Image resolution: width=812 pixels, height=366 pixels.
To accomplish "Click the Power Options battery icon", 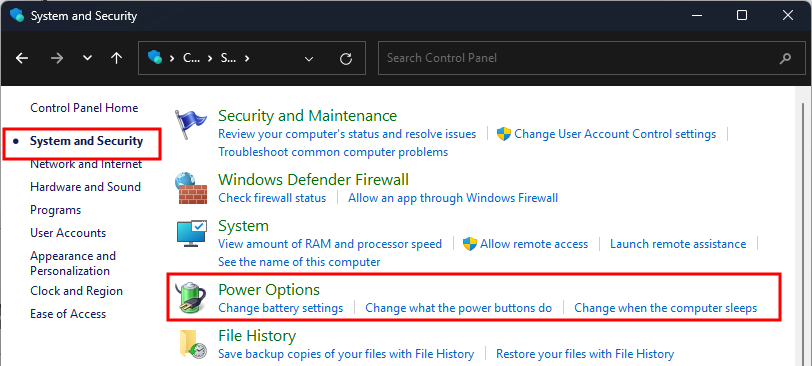I will click(191, 298).
